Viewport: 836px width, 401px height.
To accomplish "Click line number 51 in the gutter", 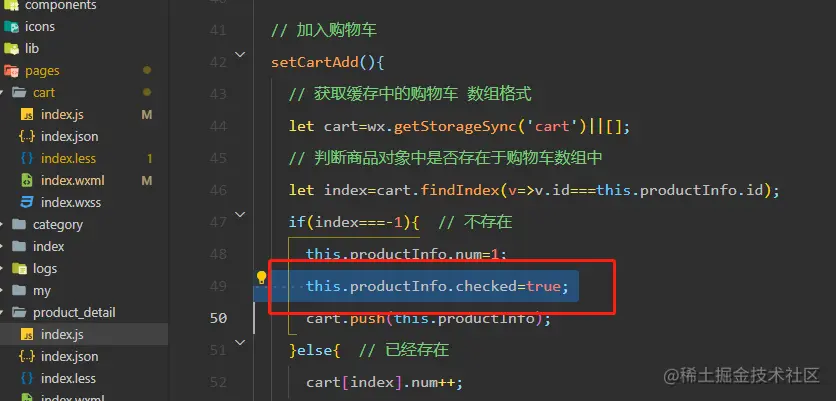I will [218, 350].
